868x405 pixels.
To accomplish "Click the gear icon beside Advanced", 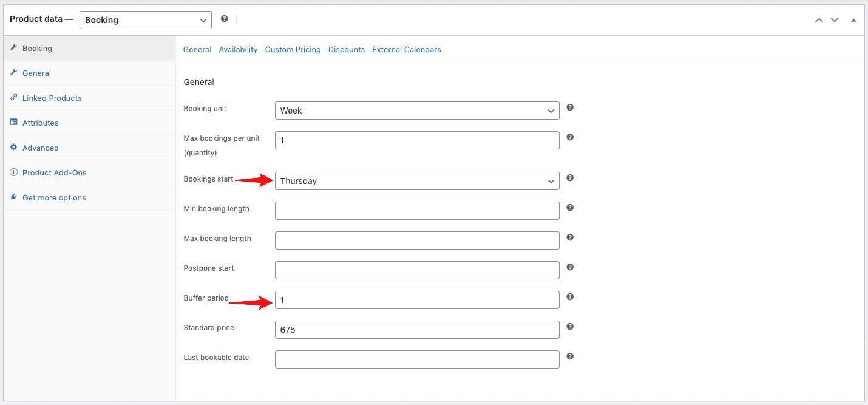I will 13,147.
